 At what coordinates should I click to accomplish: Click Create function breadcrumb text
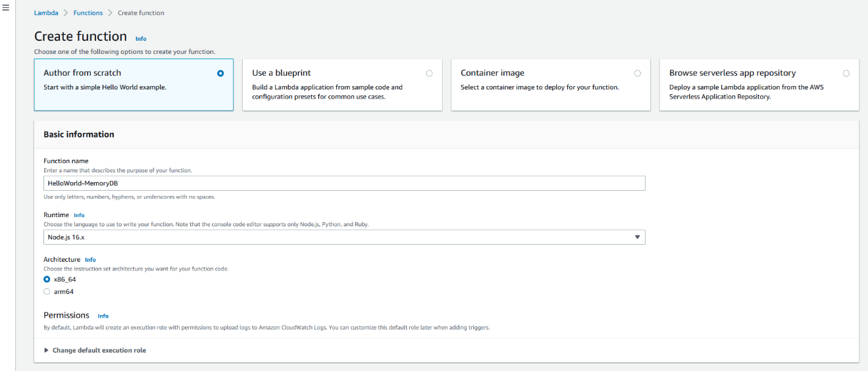tap(141, 13)
